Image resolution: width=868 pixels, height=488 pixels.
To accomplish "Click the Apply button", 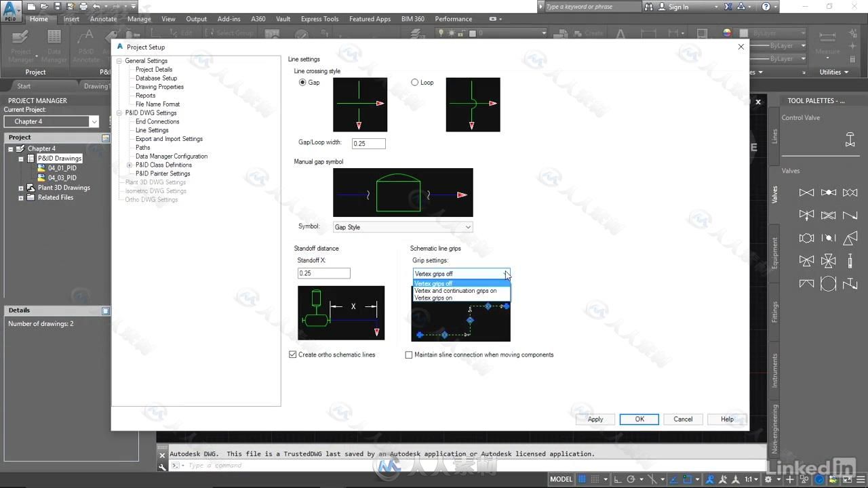I will 595,419.
